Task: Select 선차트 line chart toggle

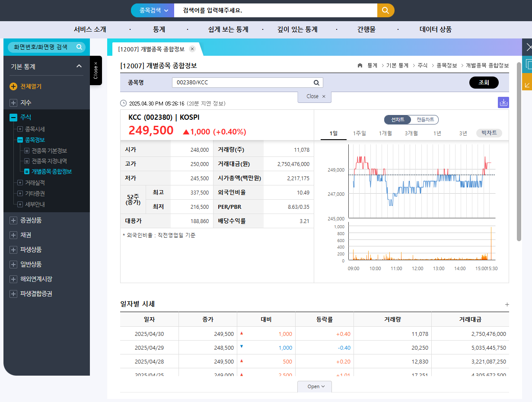Action: pyautogui.click(x=398, y=120)
